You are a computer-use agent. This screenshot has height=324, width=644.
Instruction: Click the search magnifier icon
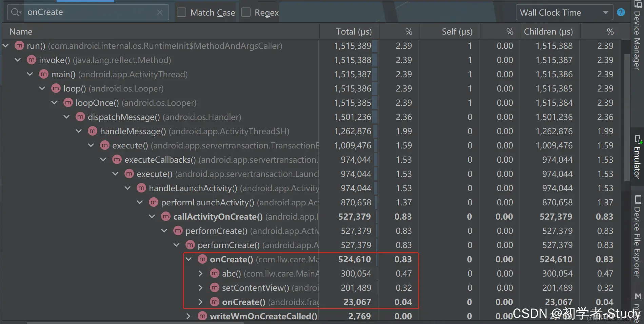[16, 12]
